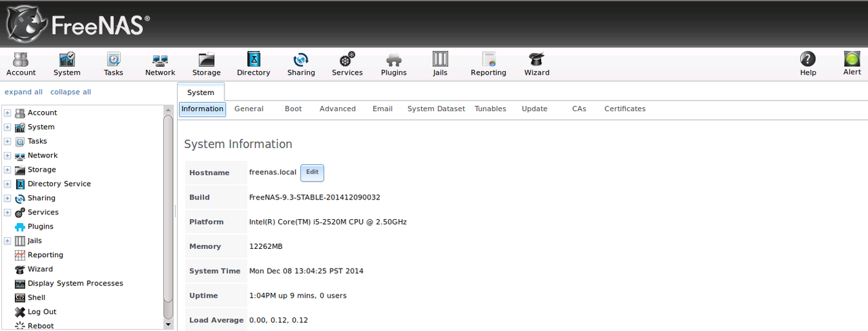The image size is (868, 331).
Task: Click the FreeNAS logo
Action: point(77,23)
